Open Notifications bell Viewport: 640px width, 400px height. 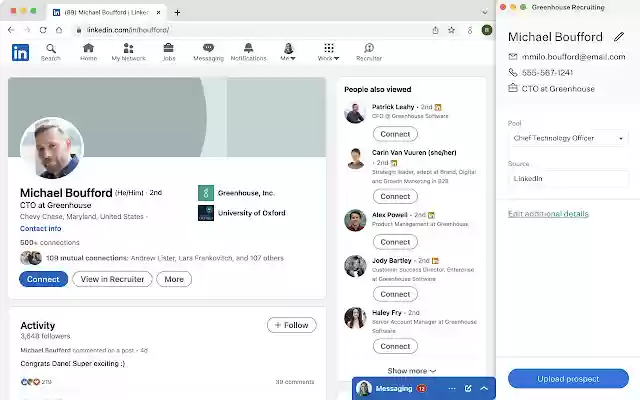248,52
